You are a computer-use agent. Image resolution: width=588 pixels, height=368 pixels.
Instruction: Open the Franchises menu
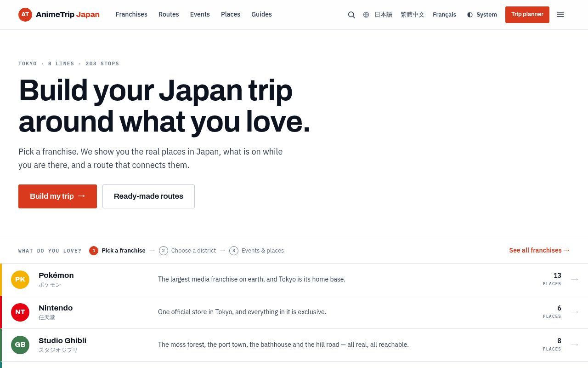click(x=131, y=14)
